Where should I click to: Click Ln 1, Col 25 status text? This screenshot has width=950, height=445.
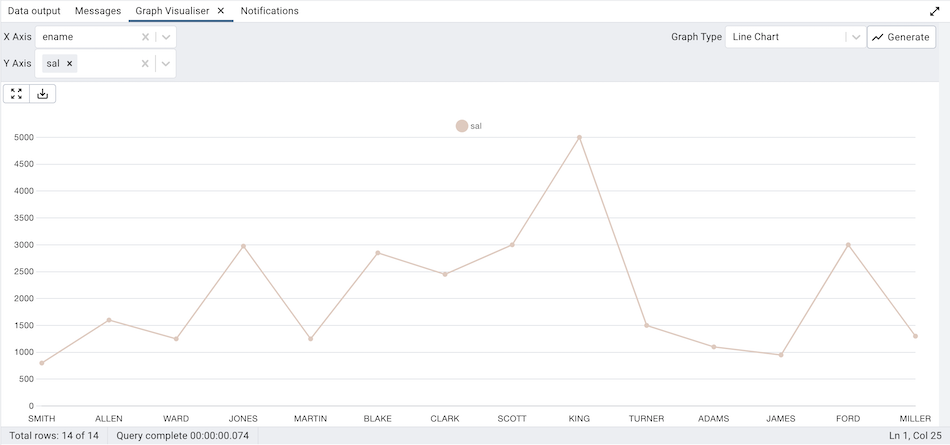pyautogui.click(x=915, y=435)
